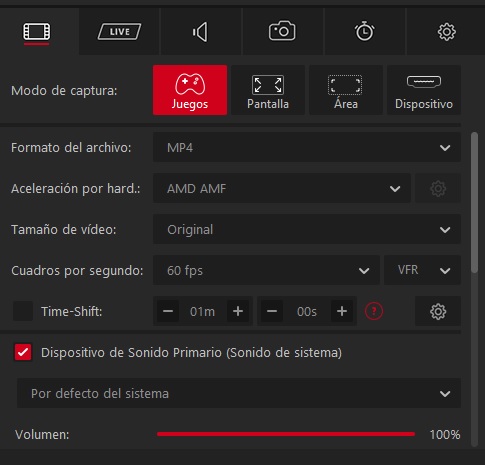Open hardware acceleration settings gear
The image size is (485, 465).
click(438, 189)
